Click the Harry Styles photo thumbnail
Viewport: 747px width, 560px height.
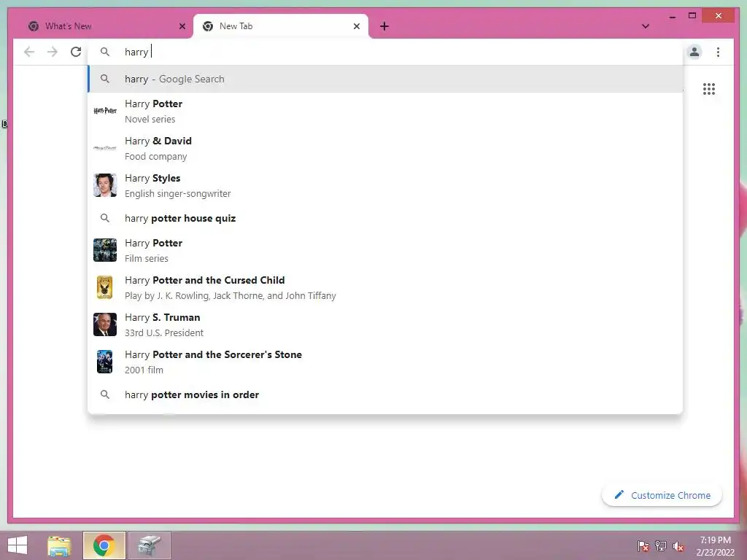pyautogui.click(x=105, y=185)
